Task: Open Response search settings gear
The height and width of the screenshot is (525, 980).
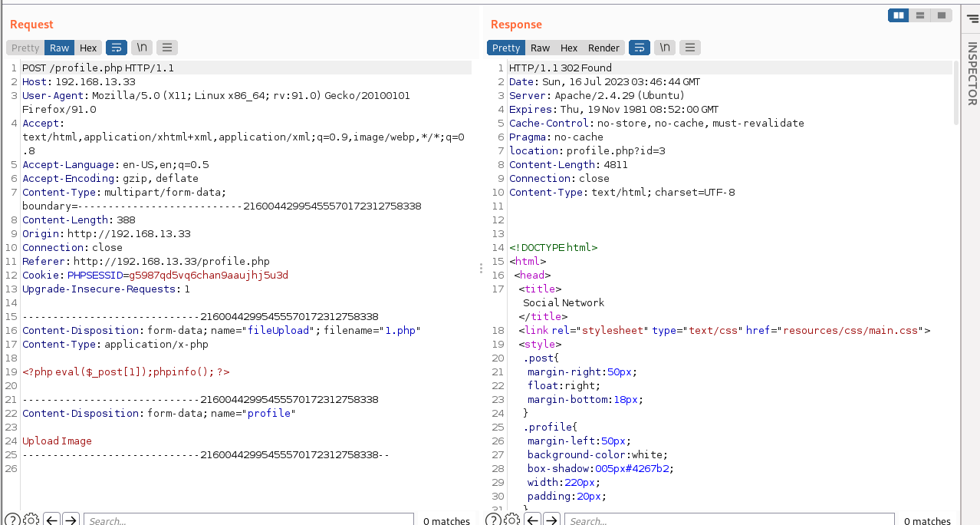Action: click(x=512, y=520)
